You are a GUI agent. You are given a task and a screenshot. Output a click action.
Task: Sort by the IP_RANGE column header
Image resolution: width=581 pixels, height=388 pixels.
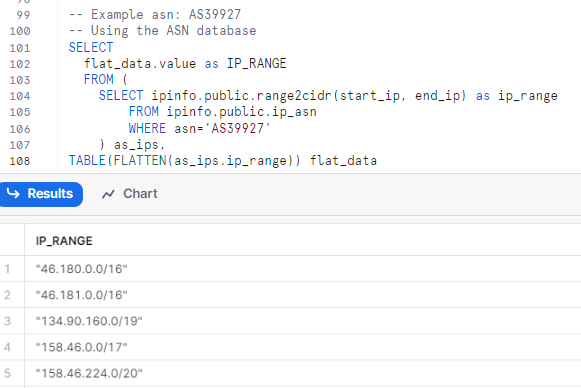pos(64,241)
